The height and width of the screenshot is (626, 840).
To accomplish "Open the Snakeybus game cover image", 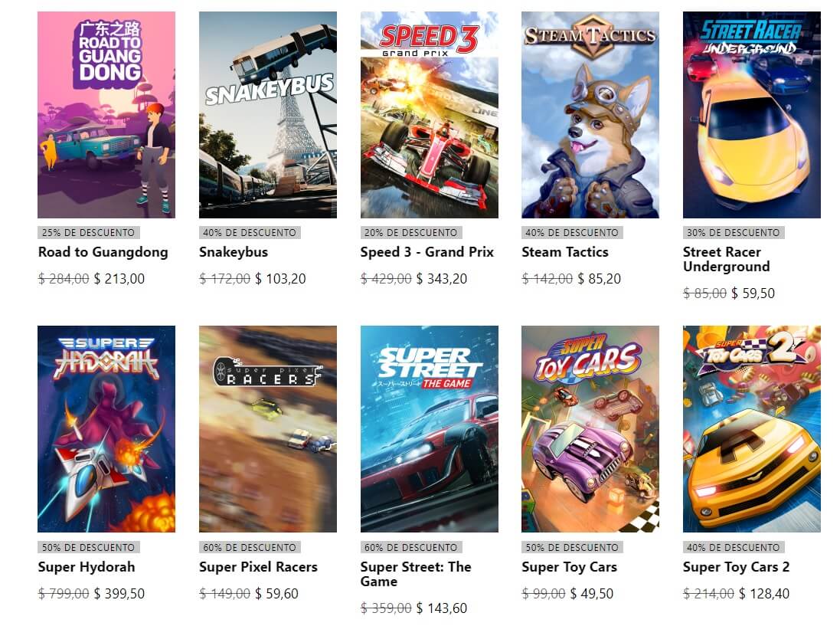I will pos(268,115).
